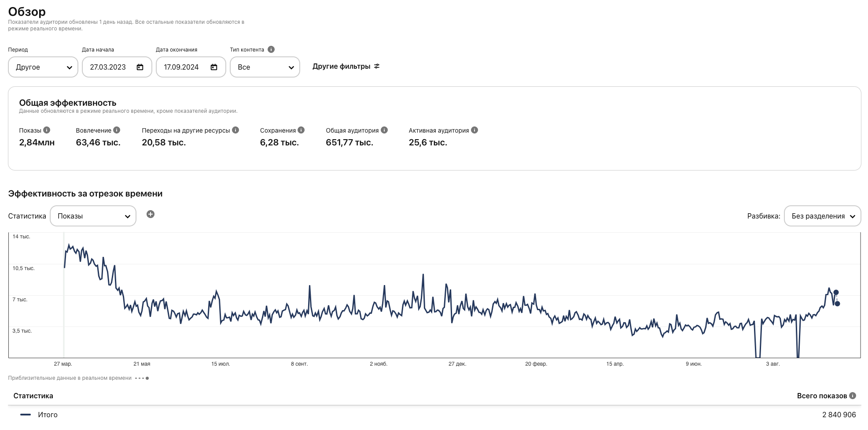Click the Обзор page heading
Screen dimensions: 868x430
click(x=27, y=11)
